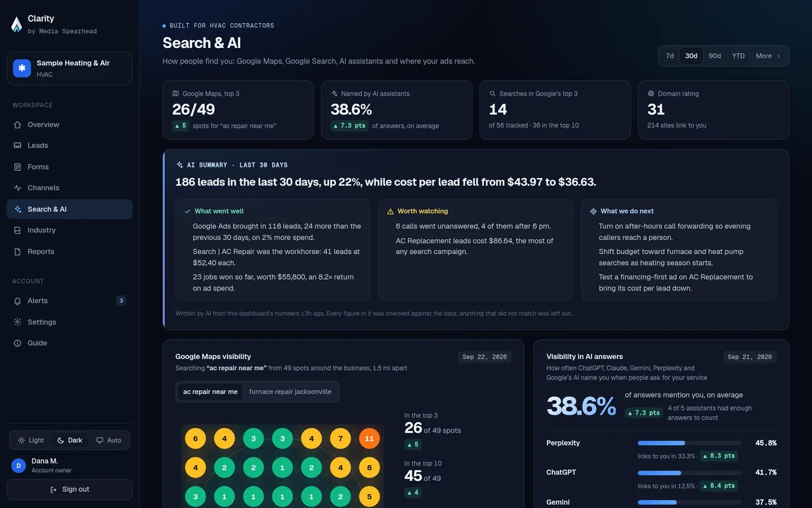Viewport: 812px width, 508px height.
Task: Click the yellow map spot numbered 7
Action: pos(340,439)
